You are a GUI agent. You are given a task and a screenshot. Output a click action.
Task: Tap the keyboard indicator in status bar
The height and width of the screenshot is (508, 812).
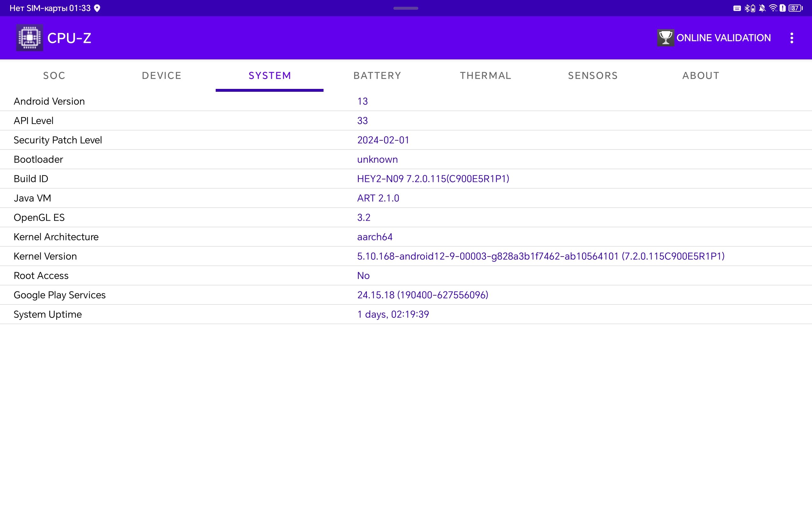737,8
